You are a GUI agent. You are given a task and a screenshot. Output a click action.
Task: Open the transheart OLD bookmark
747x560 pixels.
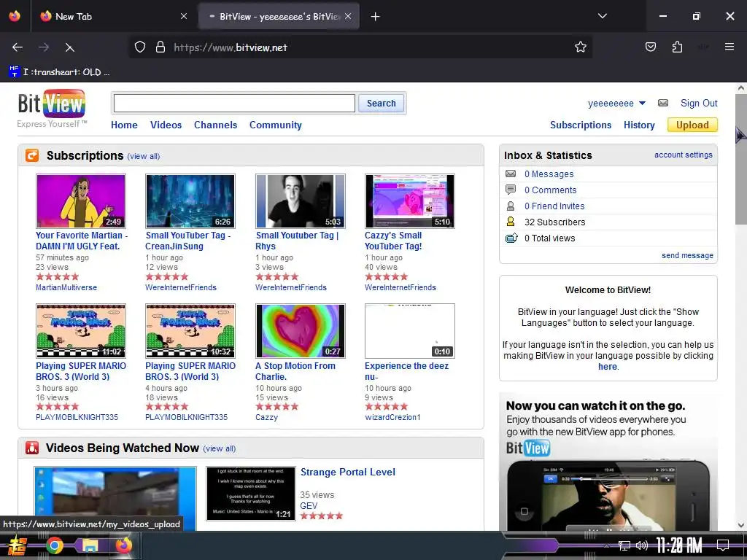tap(60, 72)
